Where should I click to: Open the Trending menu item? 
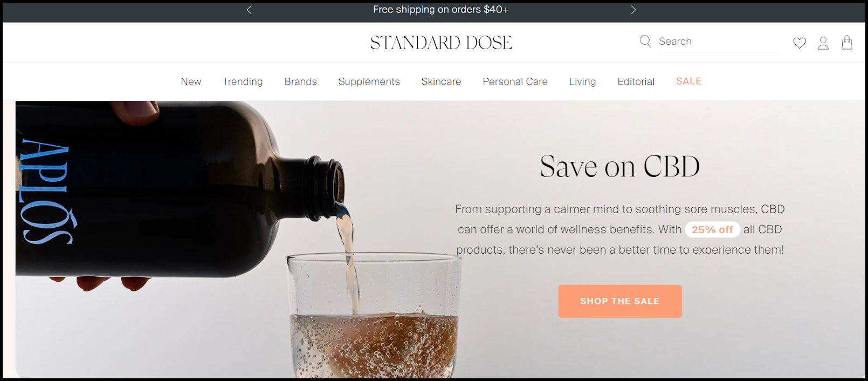pos(243,81)
